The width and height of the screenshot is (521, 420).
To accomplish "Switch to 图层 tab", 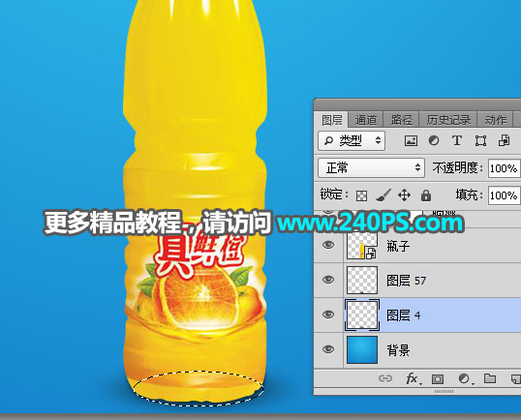I will point(331,120).
